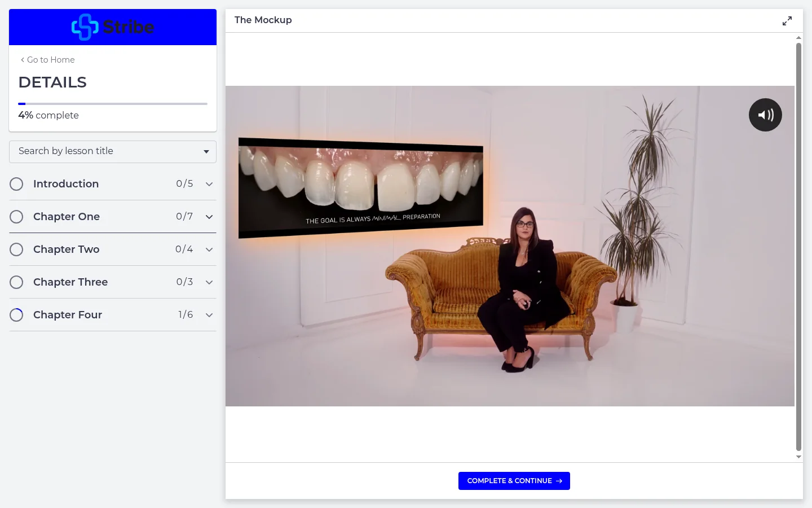
Task: Click the back chevron beside Go to Home
Action: (23, 60)
